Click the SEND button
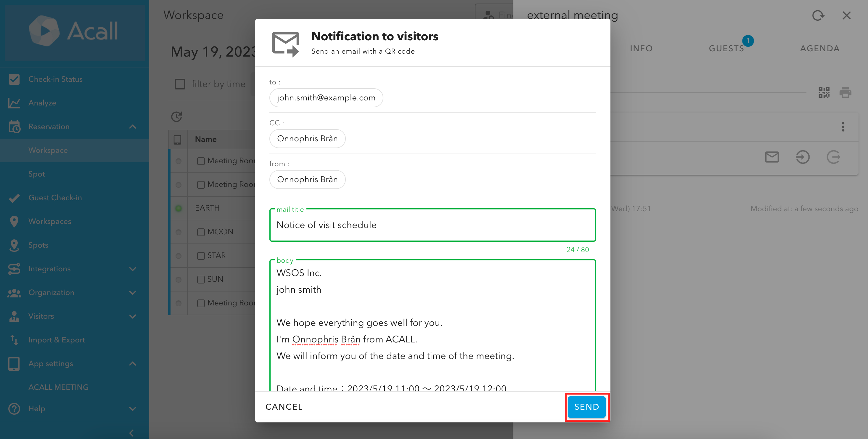This screenshot has width=868, height=439. [586, 407]
